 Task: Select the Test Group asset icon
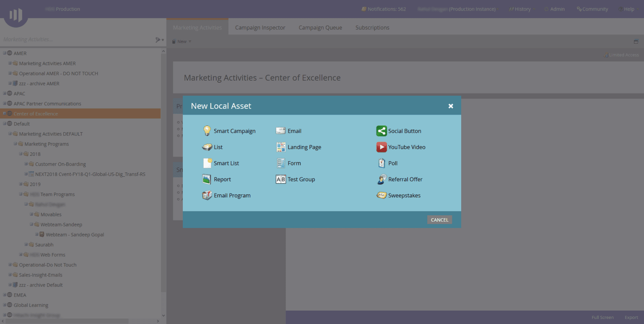[x=301, y=179]
